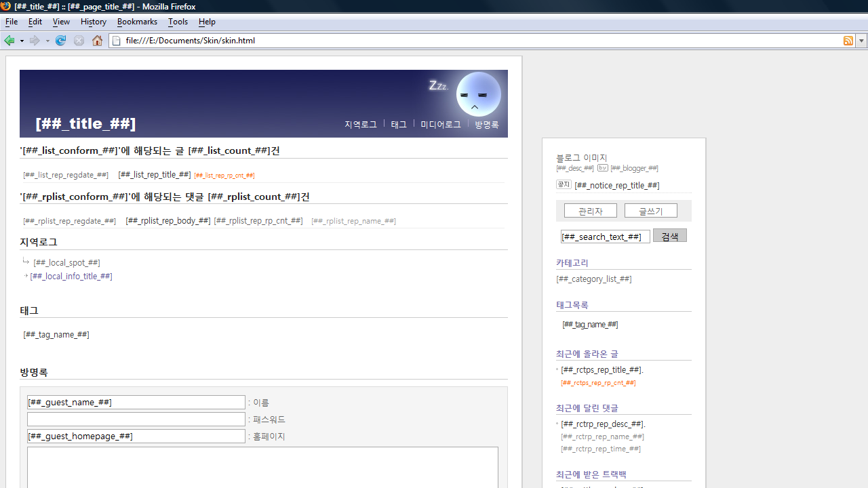
Task: Click the [##_local_info_title_##] link
Action: pyautogui.click(x=71, y=276)
